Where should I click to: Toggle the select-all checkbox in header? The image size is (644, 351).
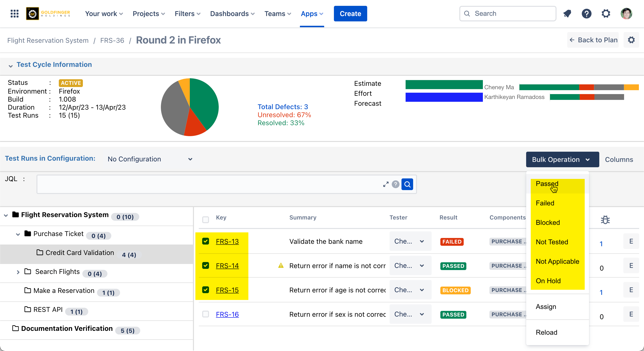[x=206, y=220]
